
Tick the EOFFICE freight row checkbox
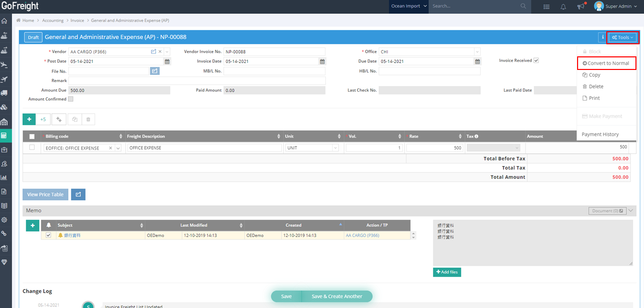[x=32, y=147]
